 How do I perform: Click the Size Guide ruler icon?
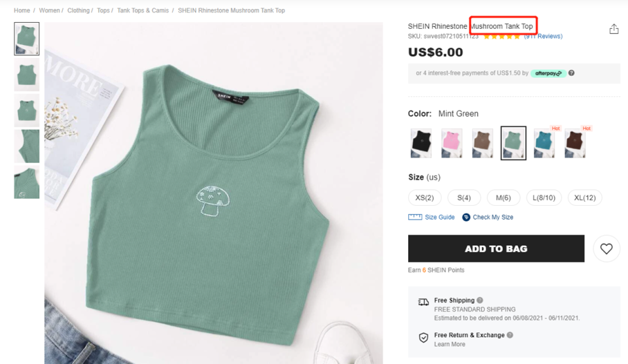pos(415,217)
